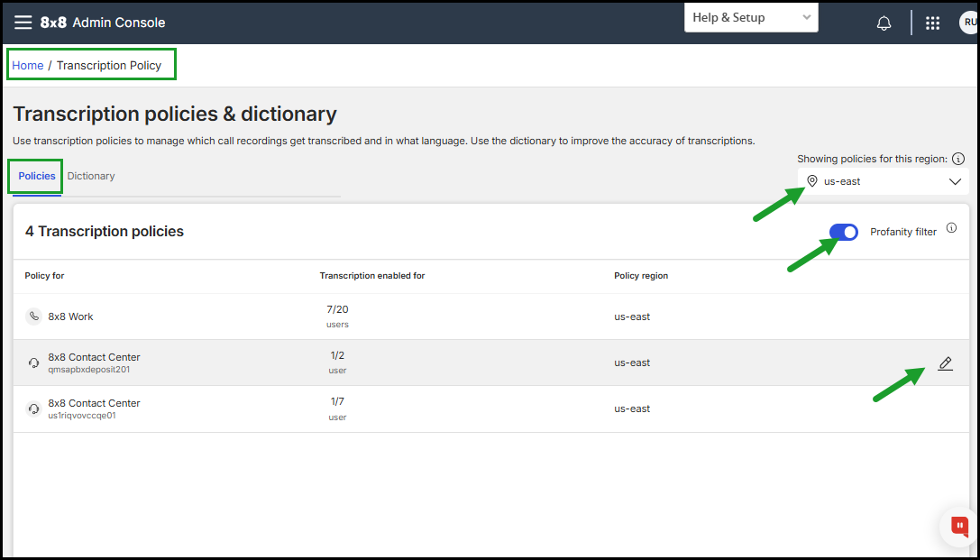Viewport: 980px width, 560px height.
Task: Expand the us-east region dropdown
Action: [x=884, y=181]
